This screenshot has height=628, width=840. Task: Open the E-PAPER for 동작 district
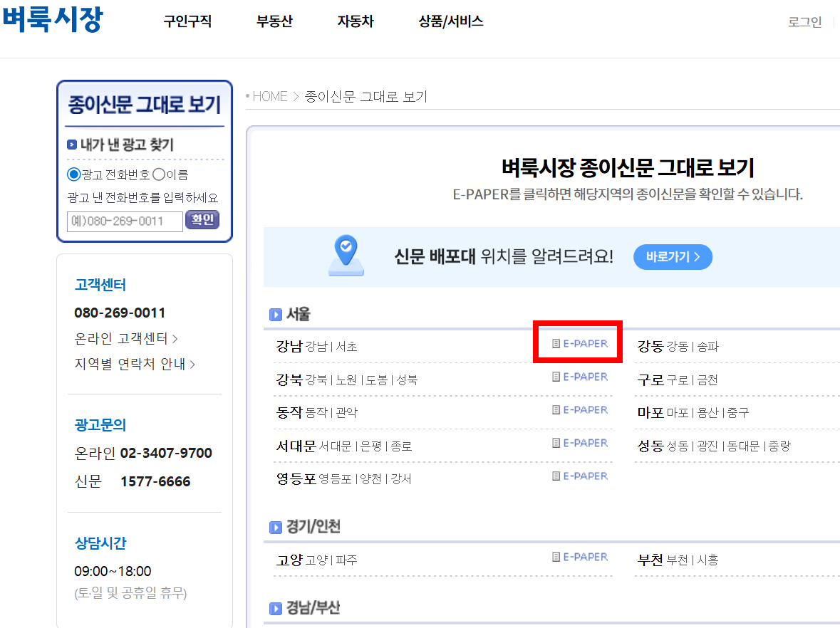click(581, 409)
